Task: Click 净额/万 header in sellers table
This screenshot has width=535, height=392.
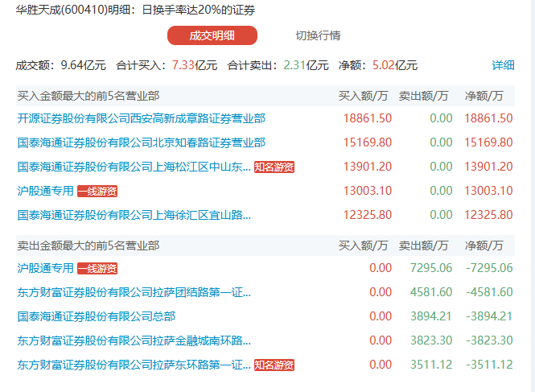Action: 484,246
